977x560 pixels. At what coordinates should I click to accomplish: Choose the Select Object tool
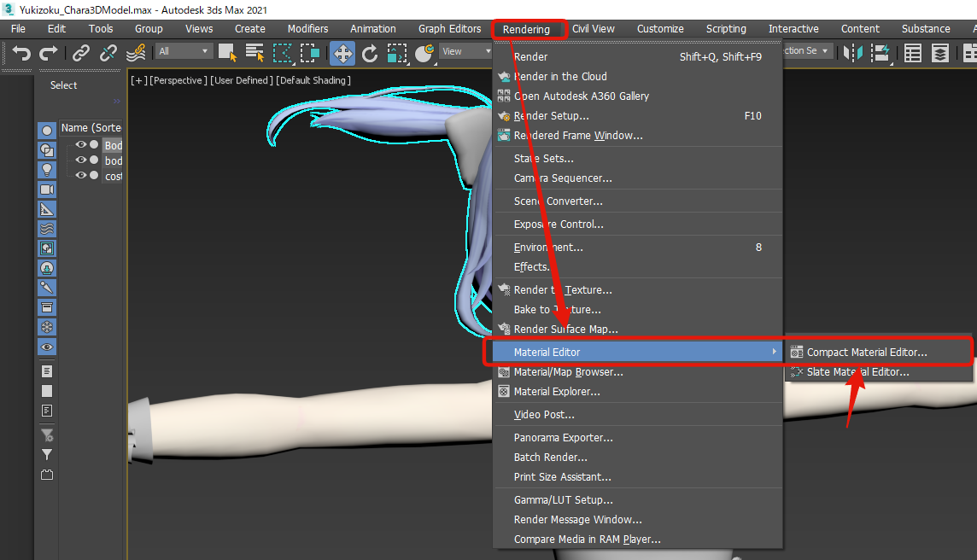click(x=227, y=53)
